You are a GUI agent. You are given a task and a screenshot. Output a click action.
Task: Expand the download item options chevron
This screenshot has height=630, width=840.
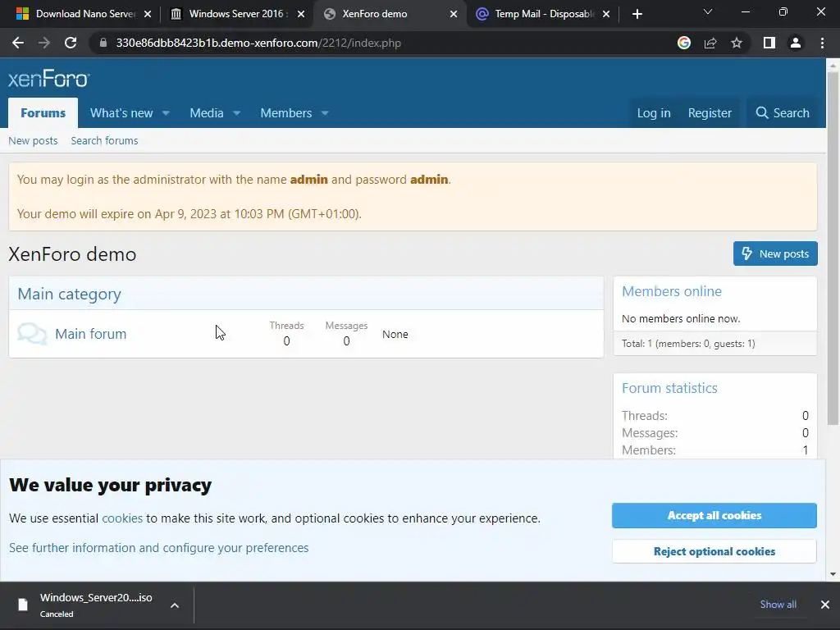click(x=175, y=605)
